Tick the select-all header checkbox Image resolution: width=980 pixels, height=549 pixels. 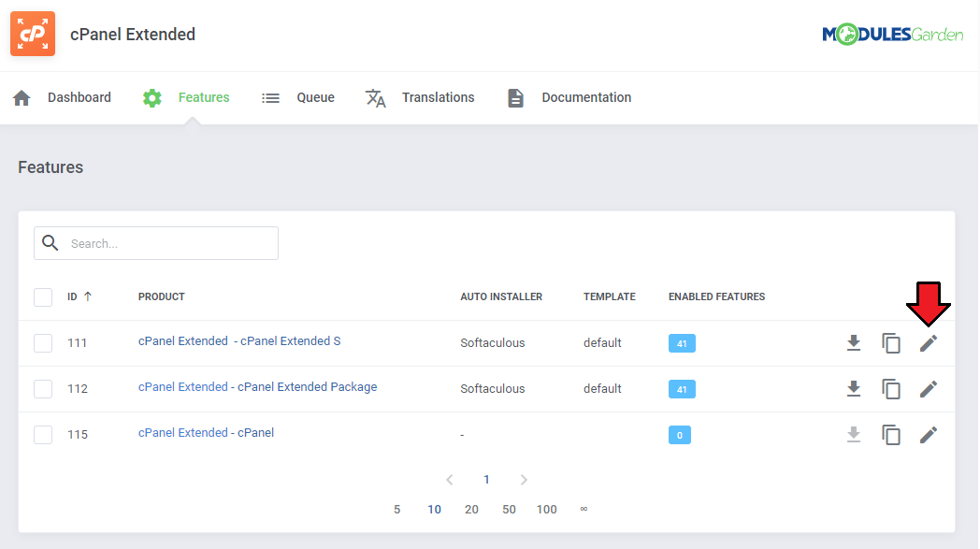click(x=43, y=297)
